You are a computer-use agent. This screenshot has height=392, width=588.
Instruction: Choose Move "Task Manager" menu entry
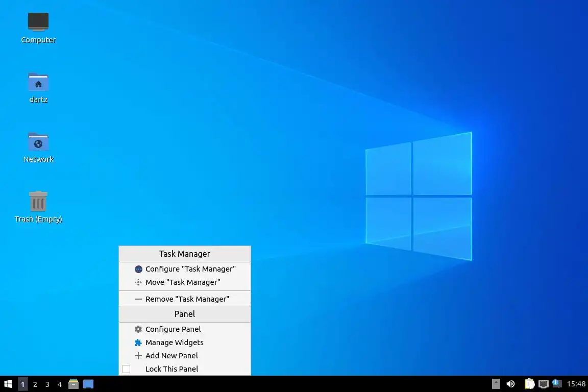pos(184,282)
